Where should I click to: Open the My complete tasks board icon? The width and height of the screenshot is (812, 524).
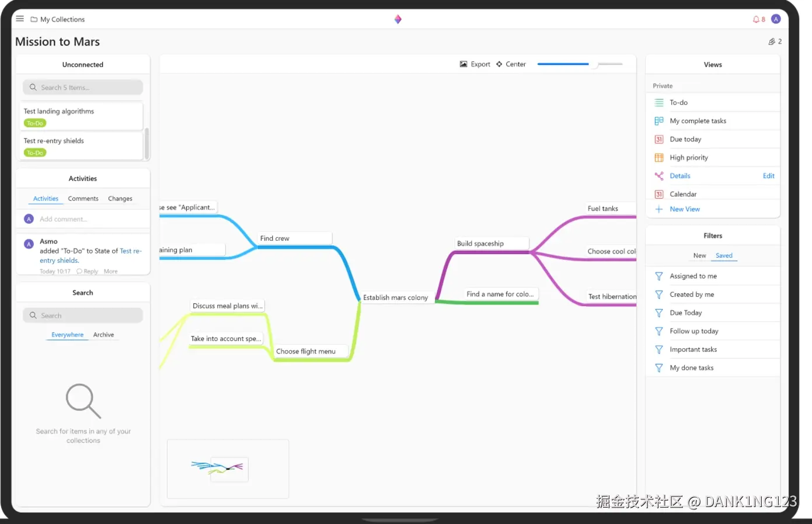pyautogui.click(x=658, y=120)
